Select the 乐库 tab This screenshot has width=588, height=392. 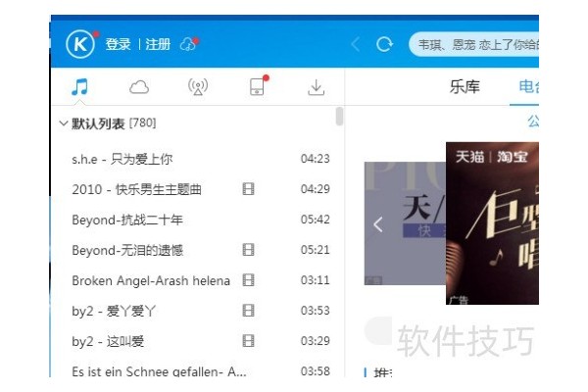[465, 86]
